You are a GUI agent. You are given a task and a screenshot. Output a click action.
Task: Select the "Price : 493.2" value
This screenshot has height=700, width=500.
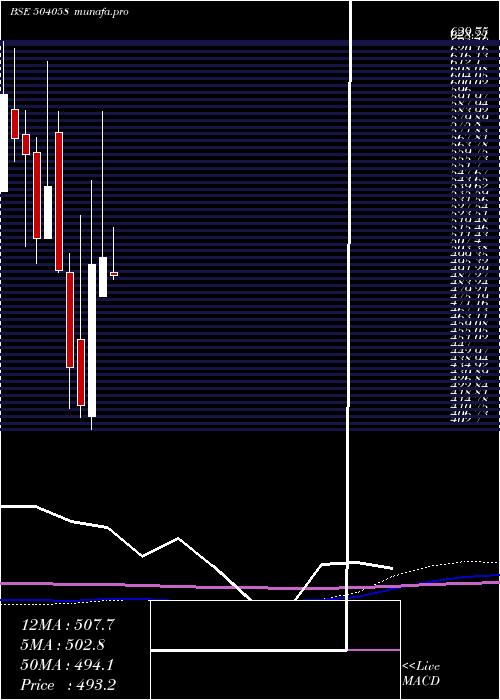coord(68,685)
